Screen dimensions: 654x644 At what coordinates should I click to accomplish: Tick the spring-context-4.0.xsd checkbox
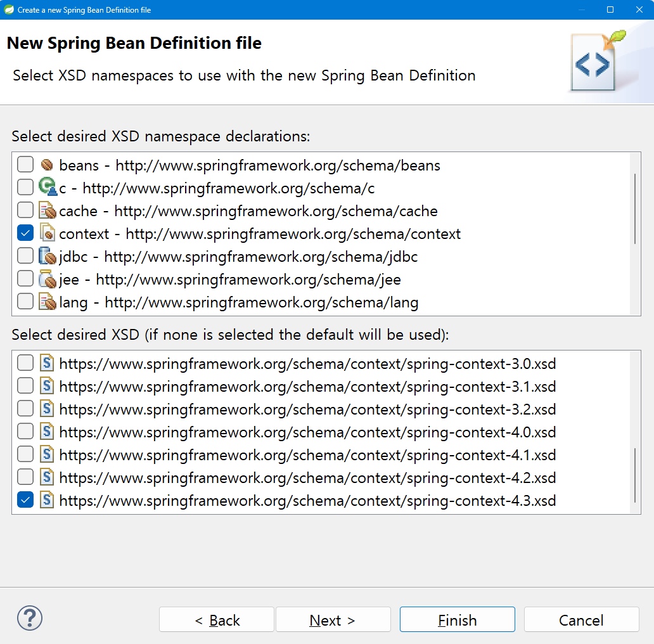[25, 431]
